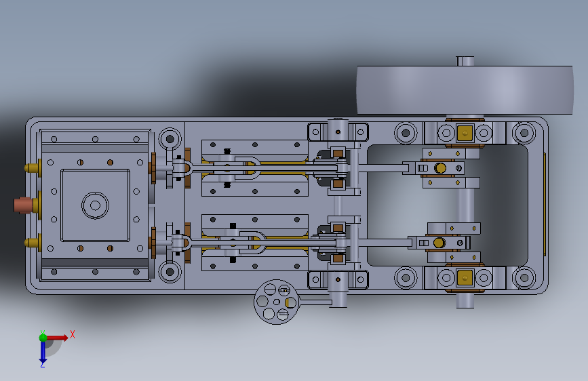The height and width of the screenshot is (381, 588).
Task: Select the large flywheel of the engine model
Action: click(x=465, y=90)
